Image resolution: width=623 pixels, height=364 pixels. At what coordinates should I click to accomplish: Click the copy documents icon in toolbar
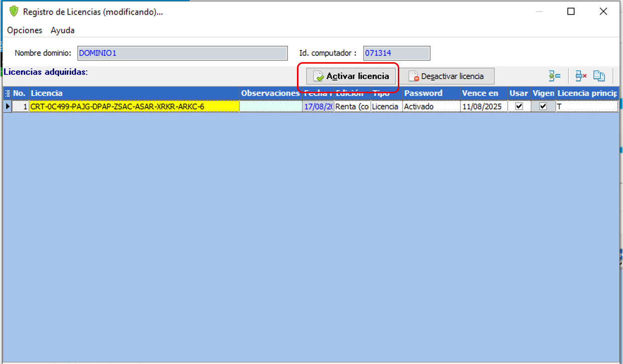click(x=599, y=76)
